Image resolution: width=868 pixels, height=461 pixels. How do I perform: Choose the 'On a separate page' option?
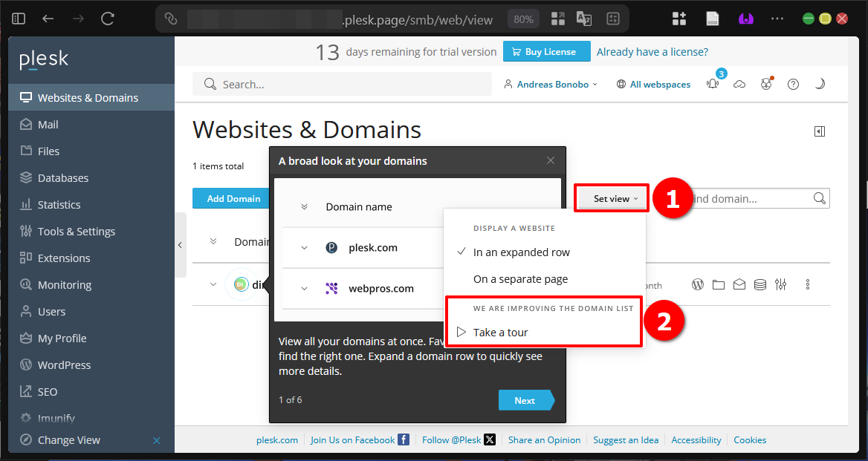(520, 279)
